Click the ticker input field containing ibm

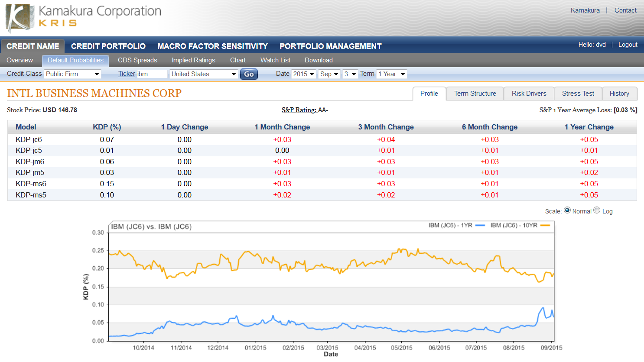click(x=152, y=74)
